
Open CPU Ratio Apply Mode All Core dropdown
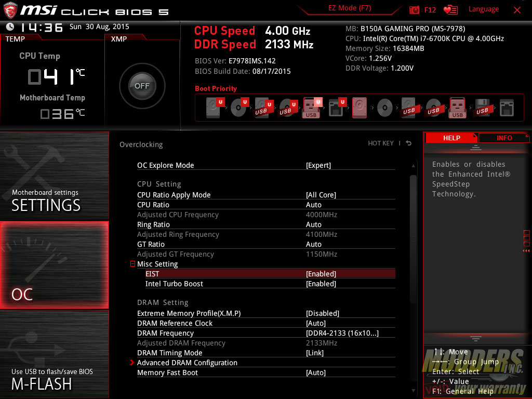(321, 195)
